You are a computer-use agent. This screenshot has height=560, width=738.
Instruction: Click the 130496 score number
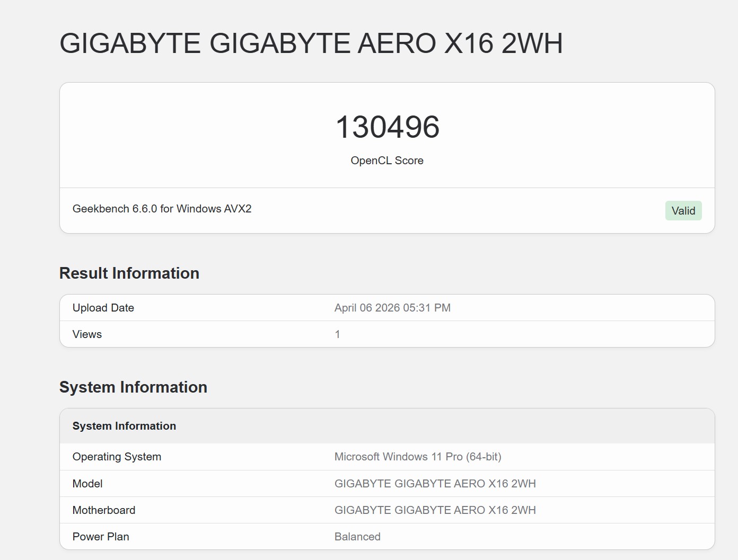[387, 127]
